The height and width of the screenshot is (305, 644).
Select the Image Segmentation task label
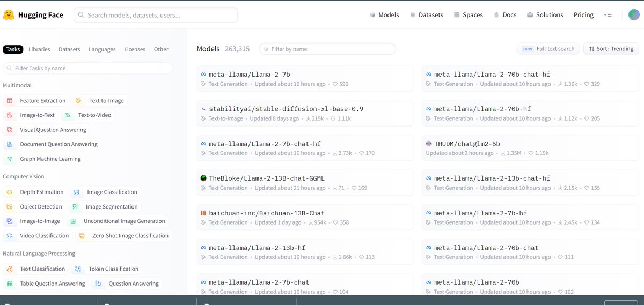[112, 207]
